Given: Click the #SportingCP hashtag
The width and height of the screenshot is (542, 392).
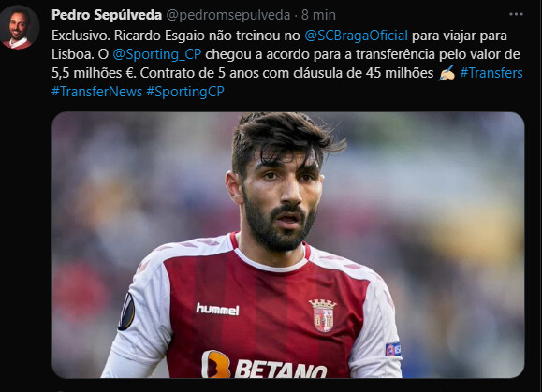Looking at the screenshot, I should pos(185,92).
